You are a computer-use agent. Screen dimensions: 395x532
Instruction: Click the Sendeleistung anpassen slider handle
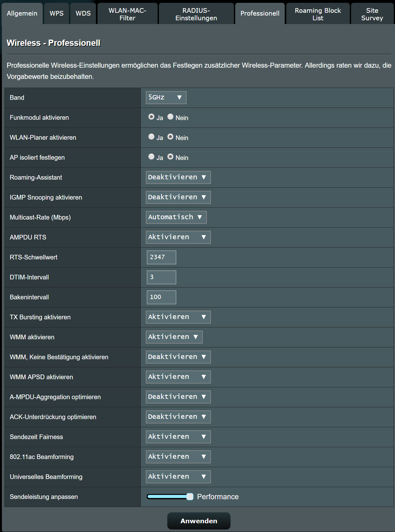click(x=190, y=497)
